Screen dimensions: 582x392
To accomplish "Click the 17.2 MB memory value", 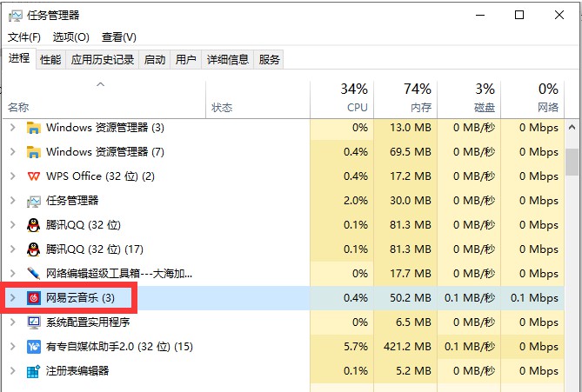I will [411, 176].
